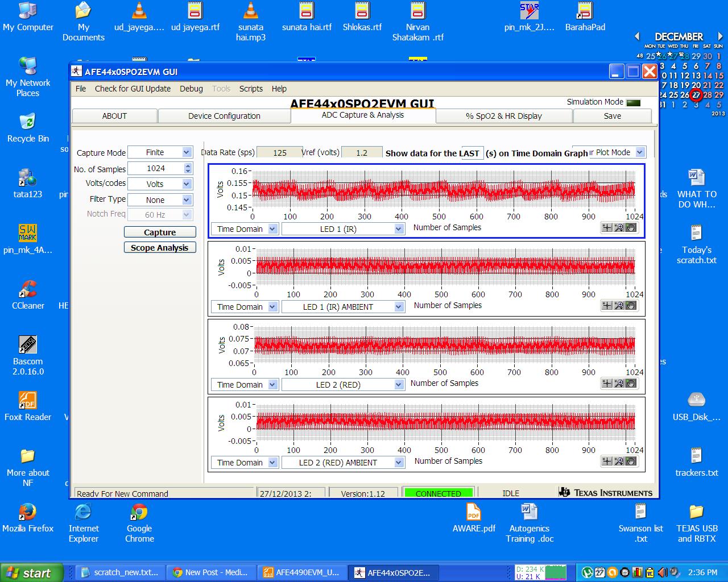Open Filter Type dropdown showing None

(160, 199)
